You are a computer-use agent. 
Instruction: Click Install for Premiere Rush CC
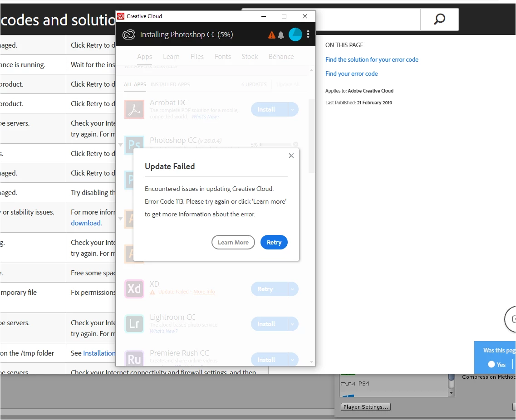tap(269, 360)
